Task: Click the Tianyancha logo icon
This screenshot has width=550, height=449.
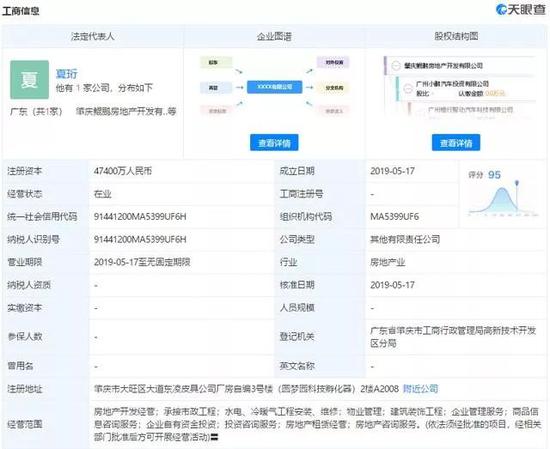Action: (502, 9)
